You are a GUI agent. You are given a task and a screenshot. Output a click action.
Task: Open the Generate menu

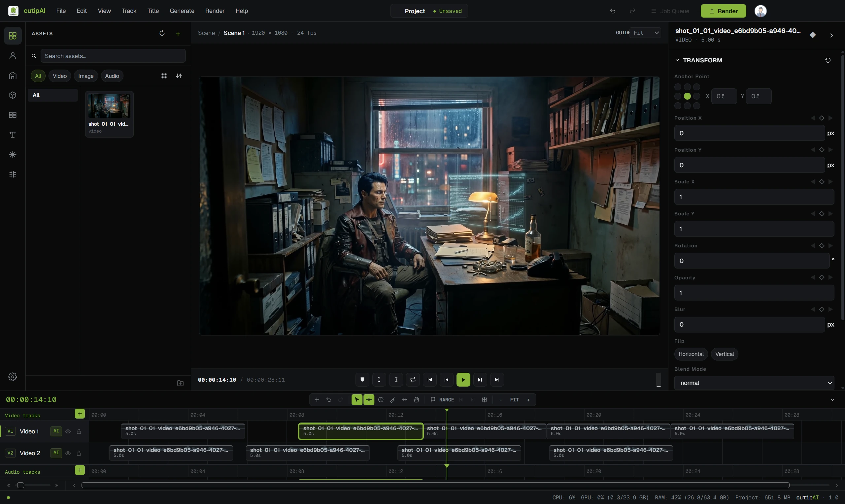pyautogui.click(x=182, y=11)
